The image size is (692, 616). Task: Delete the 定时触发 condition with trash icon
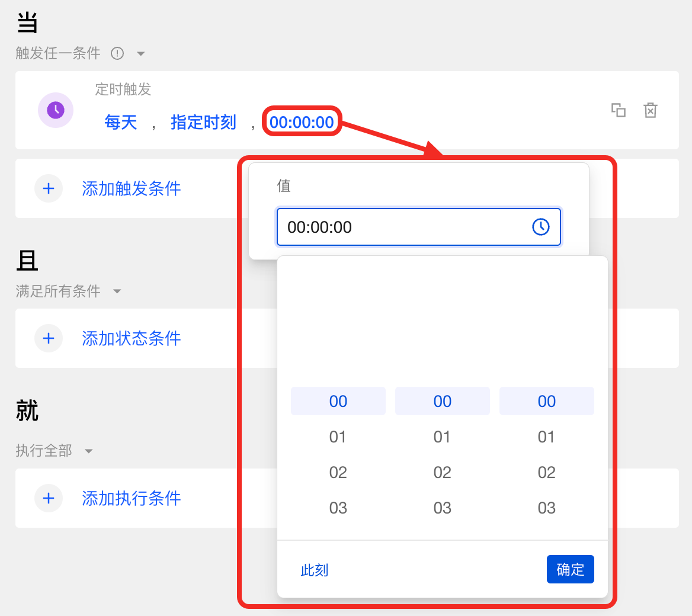click(x=651, y=110)
